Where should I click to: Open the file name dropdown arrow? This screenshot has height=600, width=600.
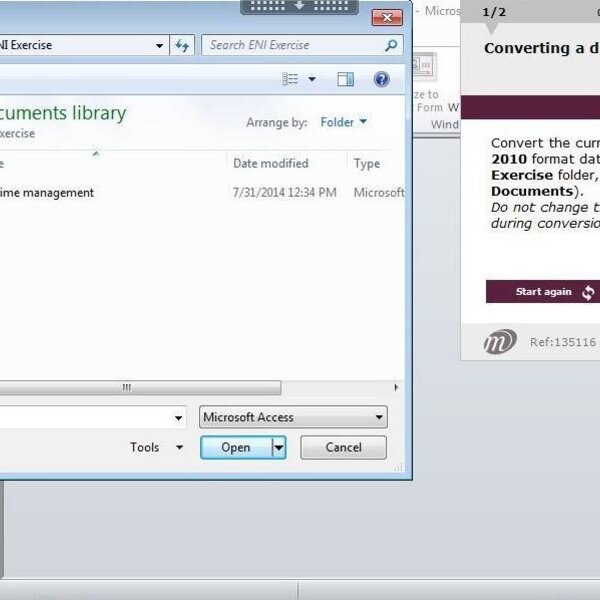coord(178,417)
